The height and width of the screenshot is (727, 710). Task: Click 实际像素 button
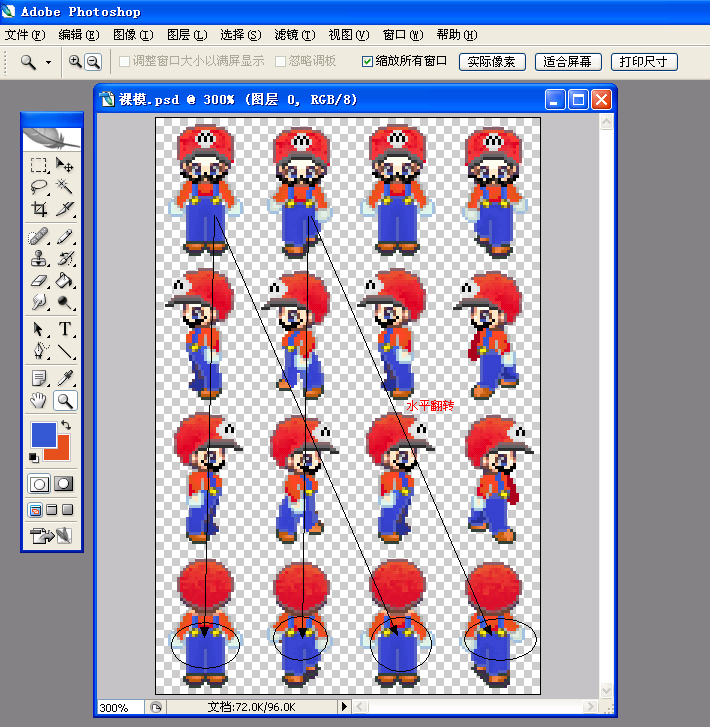492,62
